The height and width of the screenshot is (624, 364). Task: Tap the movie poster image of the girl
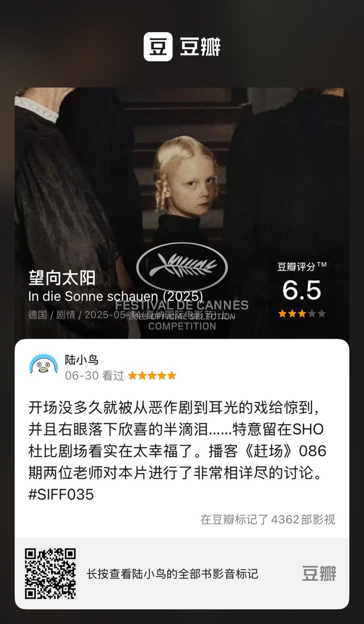coord(182,213)
